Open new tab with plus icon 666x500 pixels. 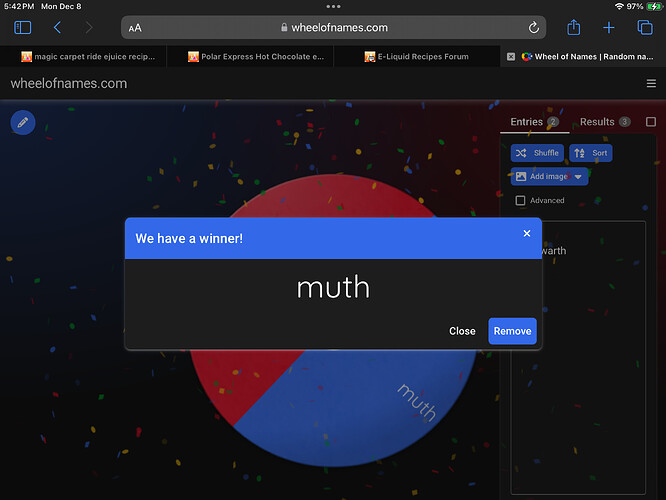(609, 28)
